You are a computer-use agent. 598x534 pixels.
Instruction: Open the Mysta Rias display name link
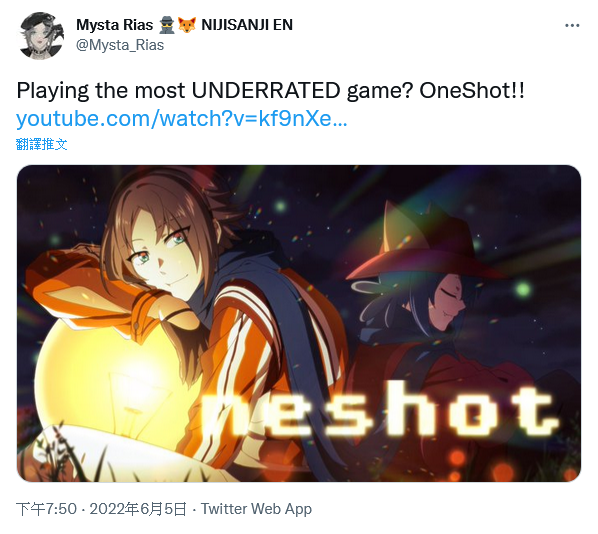114,25
